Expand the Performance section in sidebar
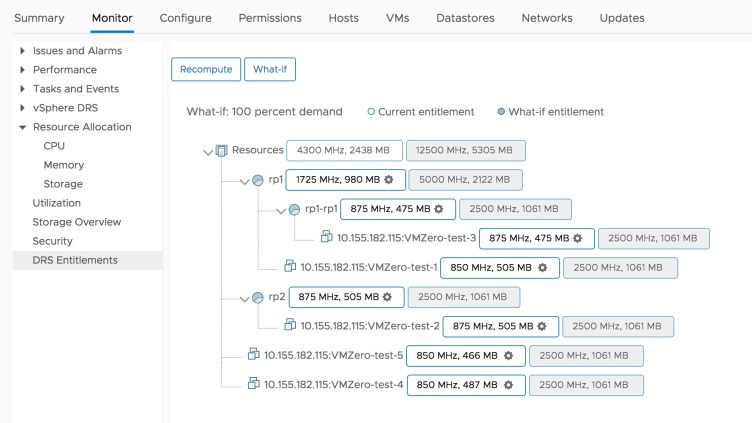The image size is (752, 423). [x=23, y=70]
